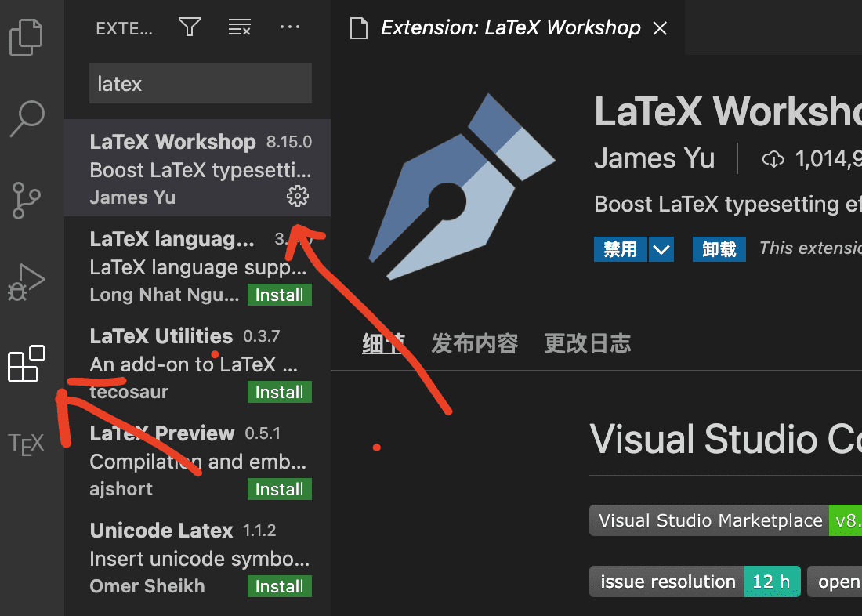
Task: Switch to the 细节 details tab
Action: tap(383, 343)
